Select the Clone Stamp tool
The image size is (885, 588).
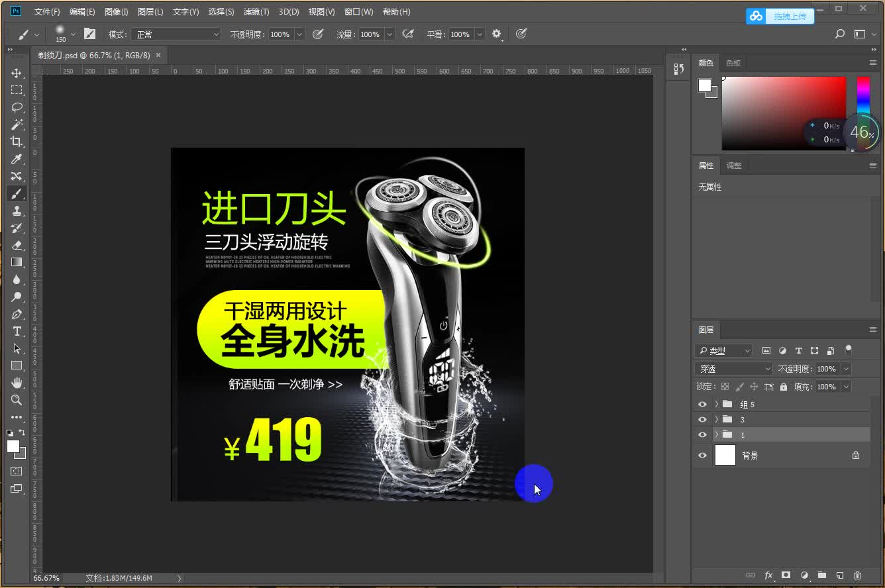[17, 211]
